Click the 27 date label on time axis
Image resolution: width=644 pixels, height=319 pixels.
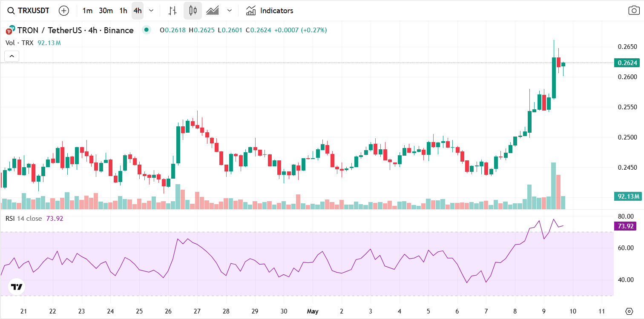[197, 311]
